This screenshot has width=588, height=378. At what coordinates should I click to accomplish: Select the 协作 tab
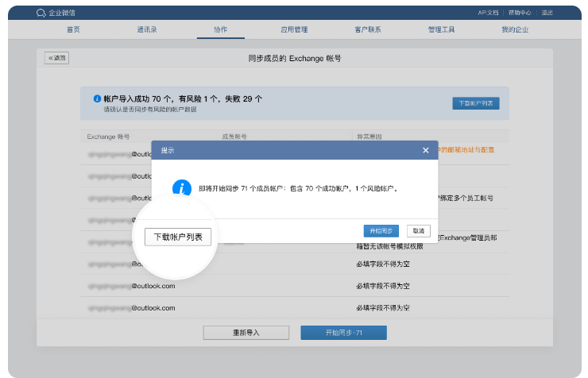tap(220, 29)
